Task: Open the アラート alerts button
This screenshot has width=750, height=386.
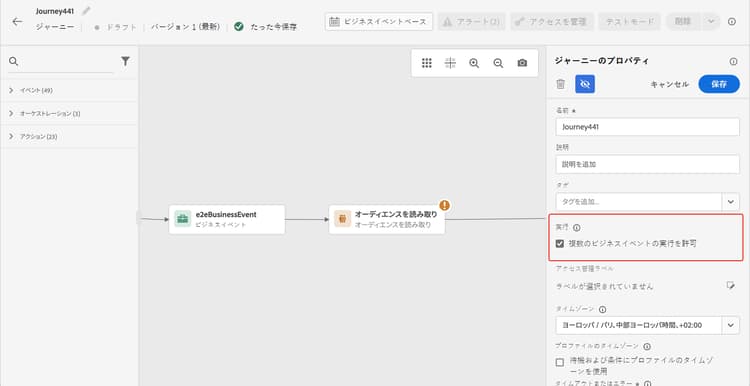Action: click(472, 22)
